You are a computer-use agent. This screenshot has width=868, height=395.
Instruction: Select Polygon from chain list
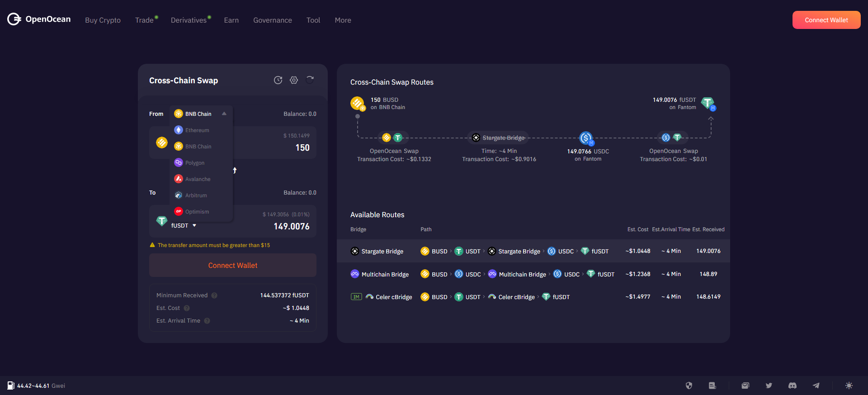[x=195, y=163]
